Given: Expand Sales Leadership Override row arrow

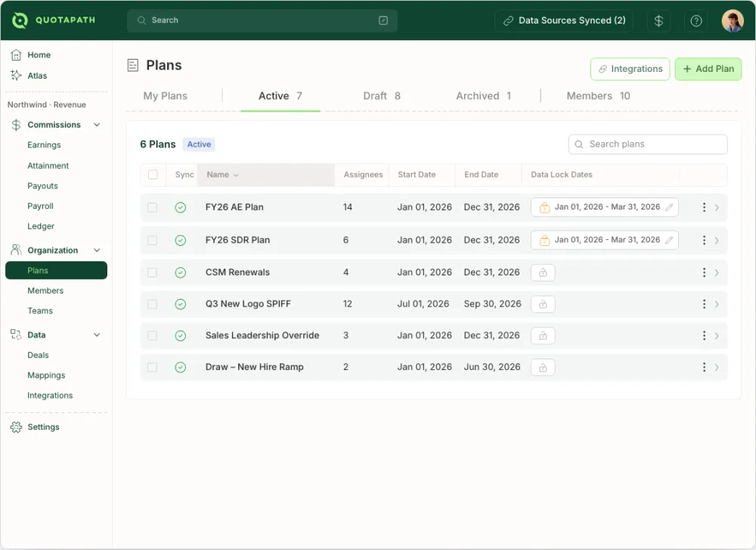Looking at the screenshot, I should point(717,336).
